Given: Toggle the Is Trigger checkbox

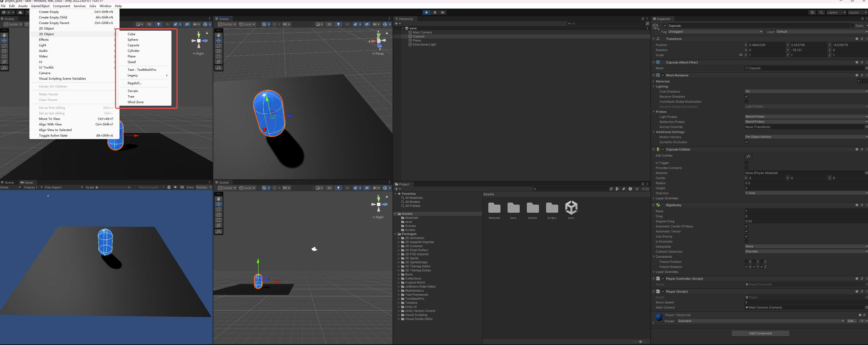Looking at the screenshot, I should 746,163.
